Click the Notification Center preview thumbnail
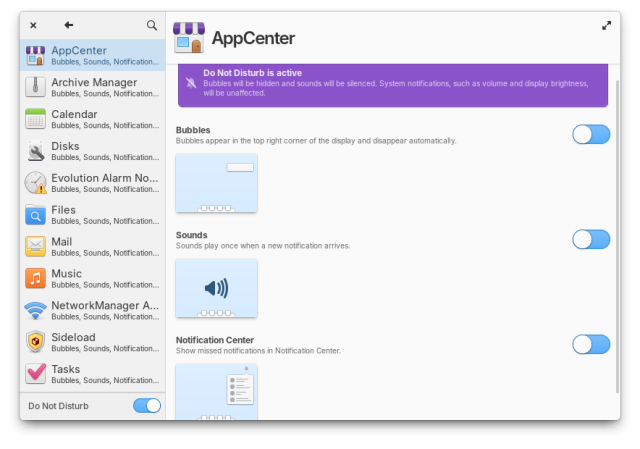The height and width of the screenshot is (449, 640). 216,392
